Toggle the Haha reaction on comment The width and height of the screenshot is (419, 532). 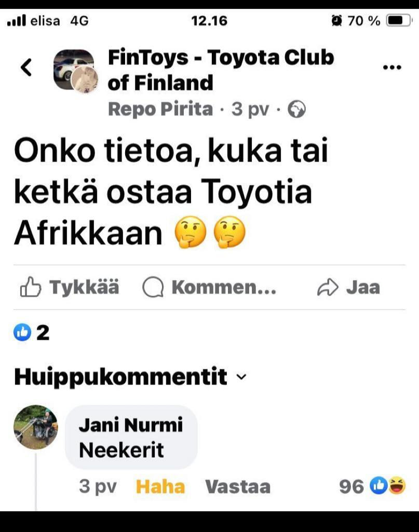click(x=160, y=486)
